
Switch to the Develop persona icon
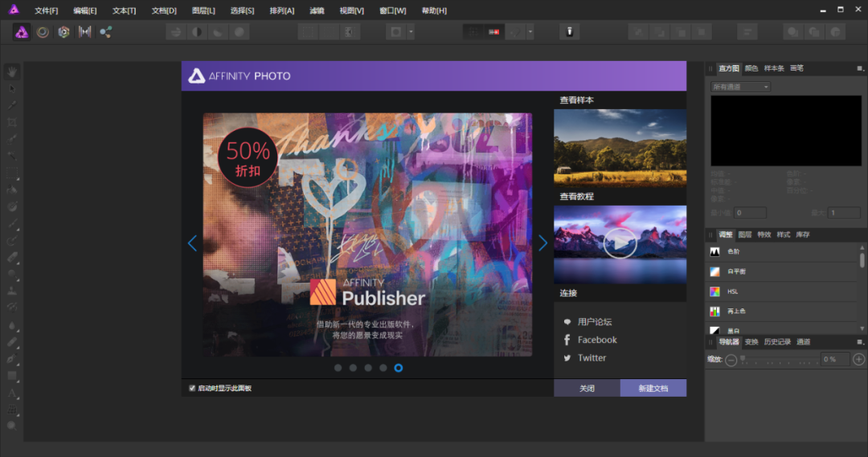tap(63, 32)
